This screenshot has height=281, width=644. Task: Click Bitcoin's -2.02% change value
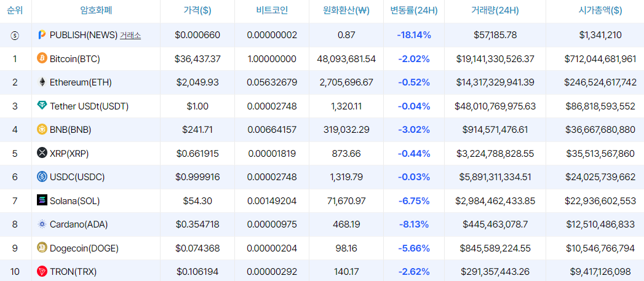coord(413,59)
